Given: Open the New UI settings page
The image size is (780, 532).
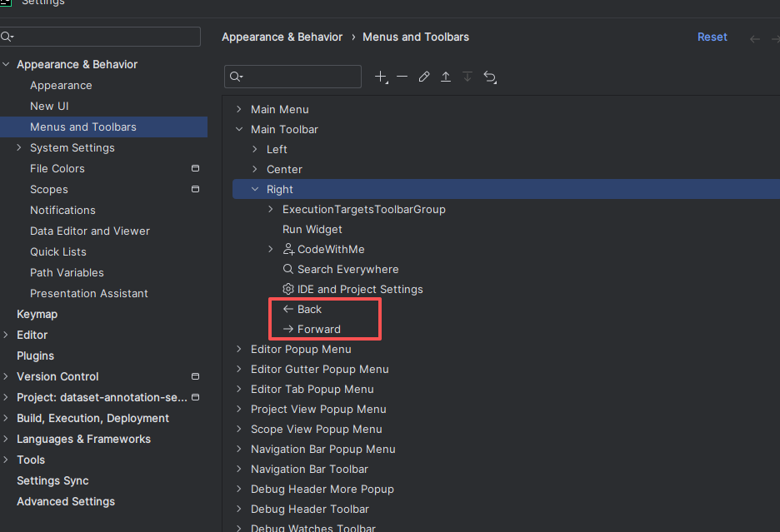Looking at the screenshot, I should [49, 107].
